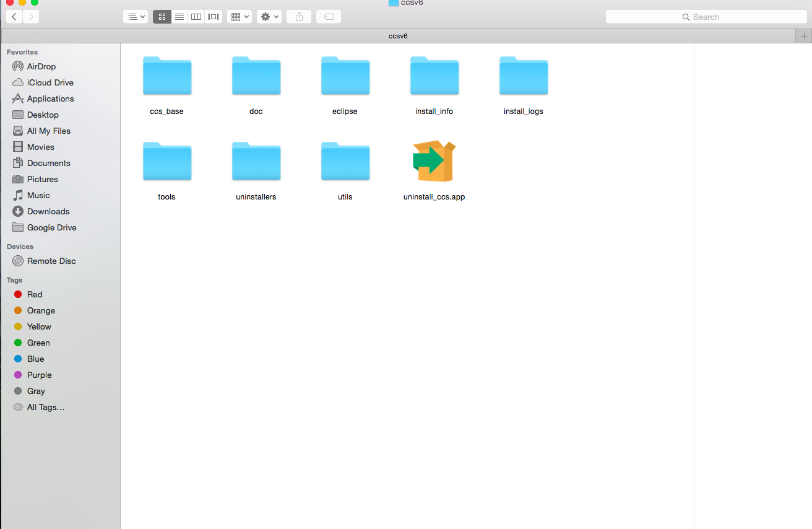
Task: Go back using the left chevron button
Action: [14, 17]
